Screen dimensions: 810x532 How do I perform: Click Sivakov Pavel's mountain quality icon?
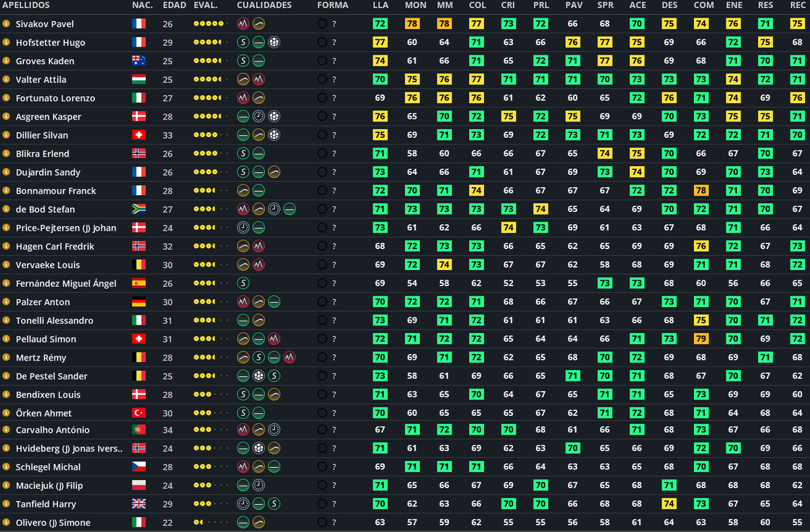pos(244,24)
